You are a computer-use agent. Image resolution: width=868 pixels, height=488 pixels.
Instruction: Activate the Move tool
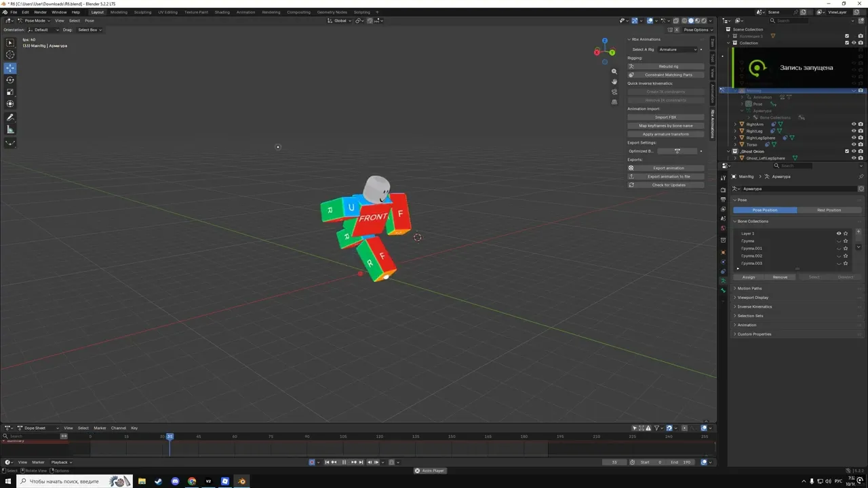point(10,68)
